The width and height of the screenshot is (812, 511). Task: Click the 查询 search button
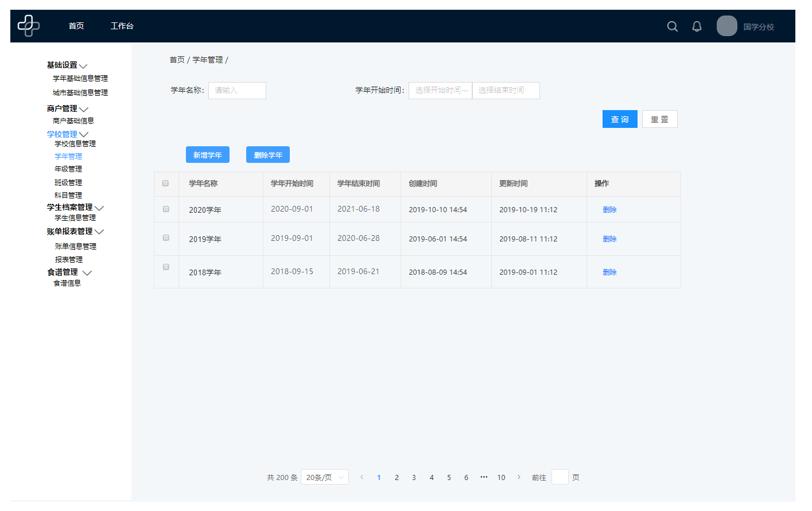click(x=620, y=119)
